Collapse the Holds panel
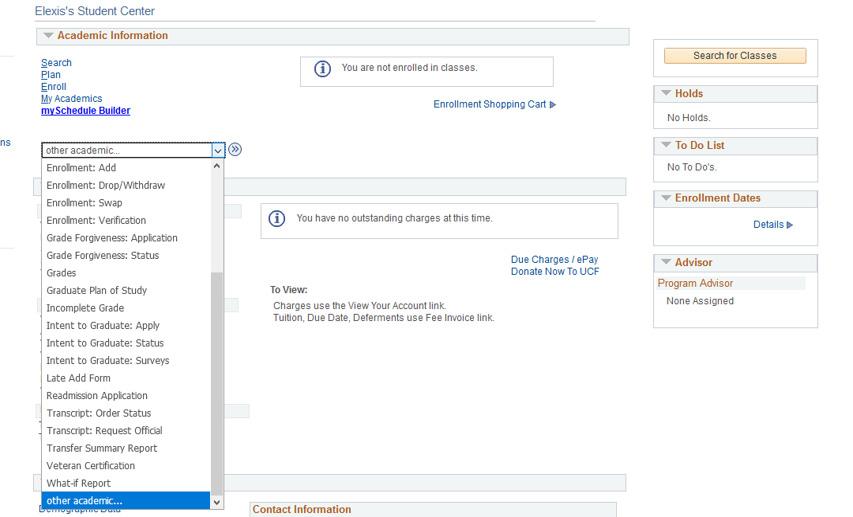 pyautogui.click(x=666, y=93)
